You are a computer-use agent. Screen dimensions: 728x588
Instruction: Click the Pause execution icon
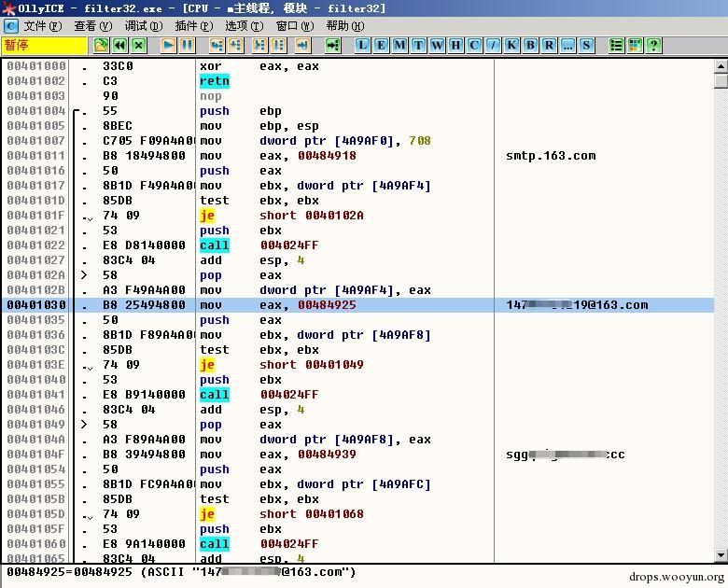point(187,45)
